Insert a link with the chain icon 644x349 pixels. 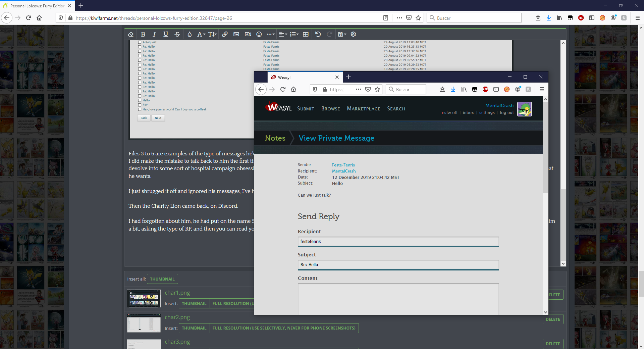coord(225,34)
